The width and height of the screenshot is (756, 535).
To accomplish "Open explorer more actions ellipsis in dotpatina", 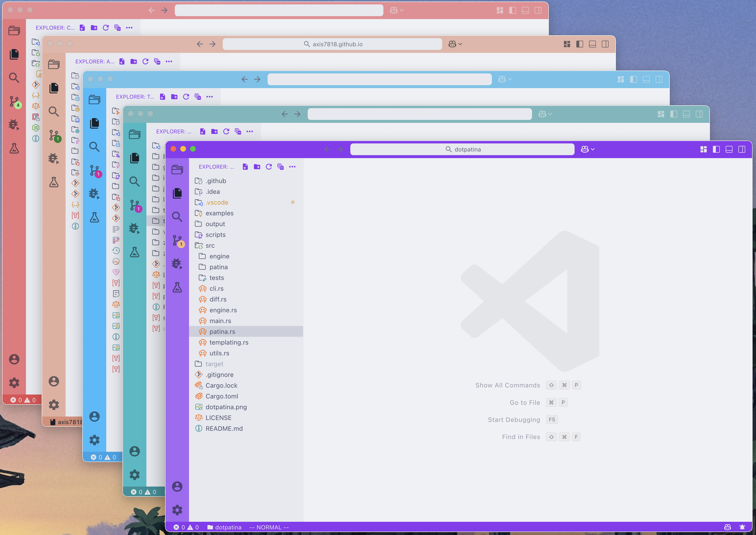I will point(292,167).
